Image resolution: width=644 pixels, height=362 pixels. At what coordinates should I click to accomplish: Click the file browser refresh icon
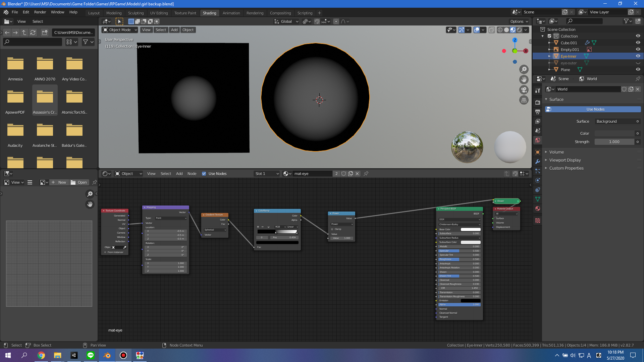(x=33, y=33)
